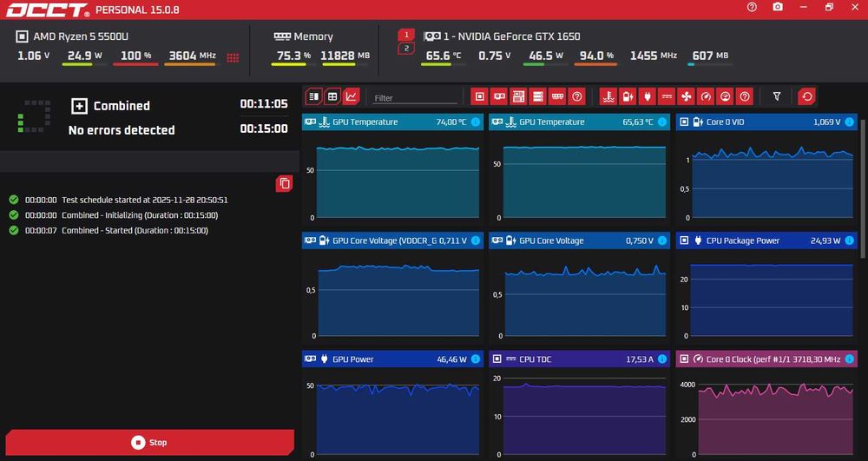Toggle the power plug sensor type filter
The image size is (868, 461).
point(648,97)
